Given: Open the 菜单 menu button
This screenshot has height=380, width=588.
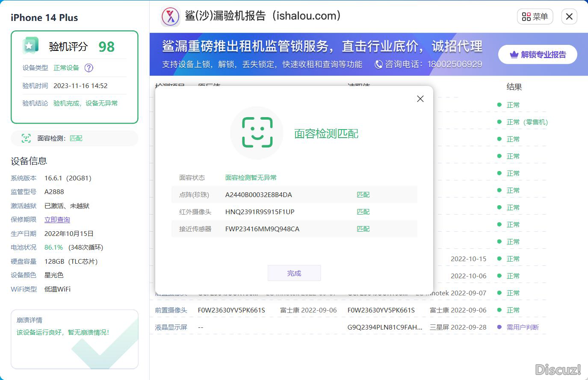Looking at the screenshot, I should [535, 17].
